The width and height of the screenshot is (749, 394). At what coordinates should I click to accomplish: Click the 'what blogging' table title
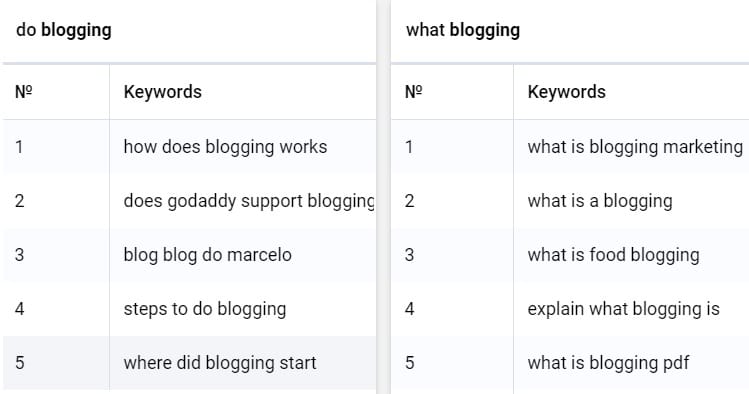point(462,30)
